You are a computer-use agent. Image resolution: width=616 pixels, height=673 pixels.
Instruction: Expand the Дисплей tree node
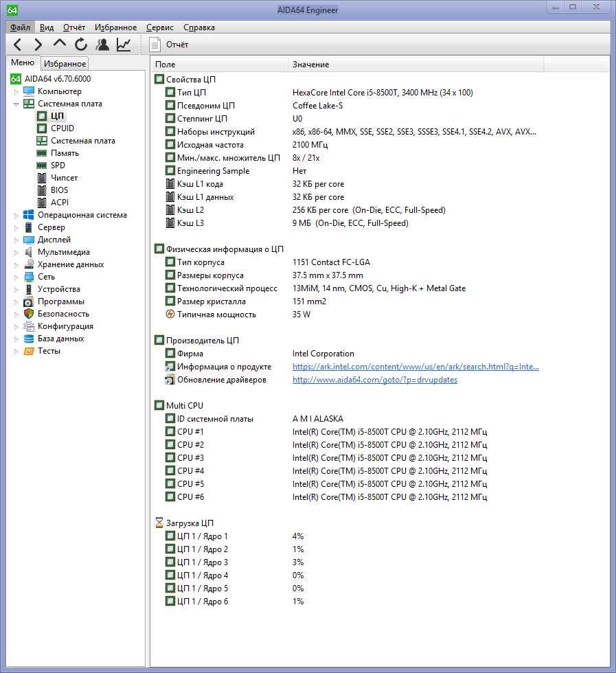pos(16,240)
